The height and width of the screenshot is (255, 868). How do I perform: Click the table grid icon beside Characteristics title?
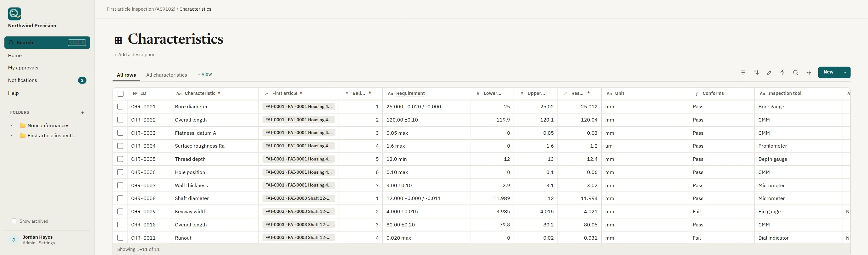click(119, 41)
